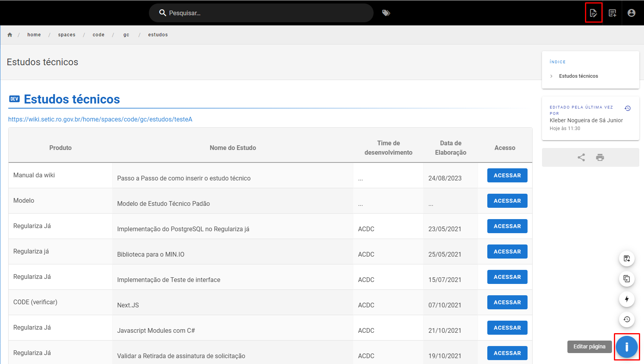
Task: Click the share page icon
Action: click(581, 157)
